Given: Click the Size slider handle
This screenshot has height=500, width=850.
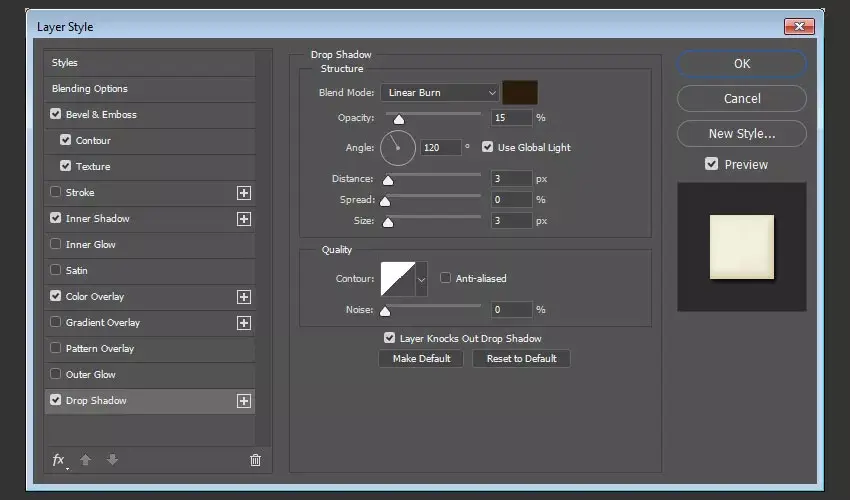Looking at the screenshot, I should pos(388,222).
